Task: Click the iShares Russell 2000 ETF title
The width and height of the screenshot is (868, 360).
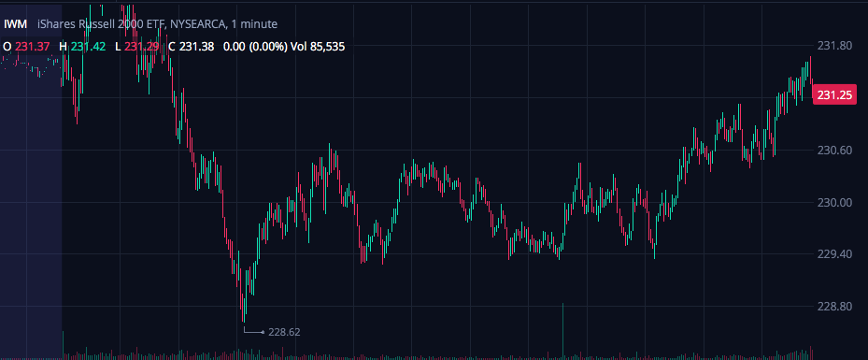Action: (x=157, y=23)
